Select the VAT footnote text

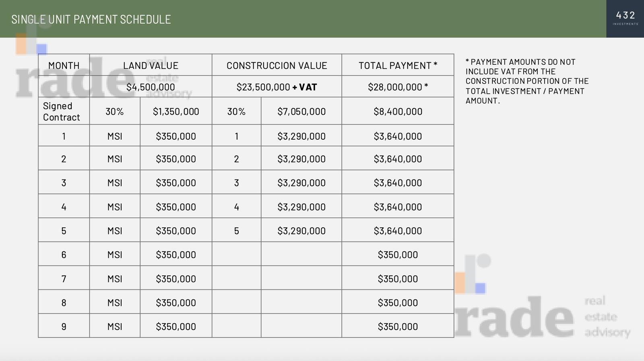coord(527,81)
